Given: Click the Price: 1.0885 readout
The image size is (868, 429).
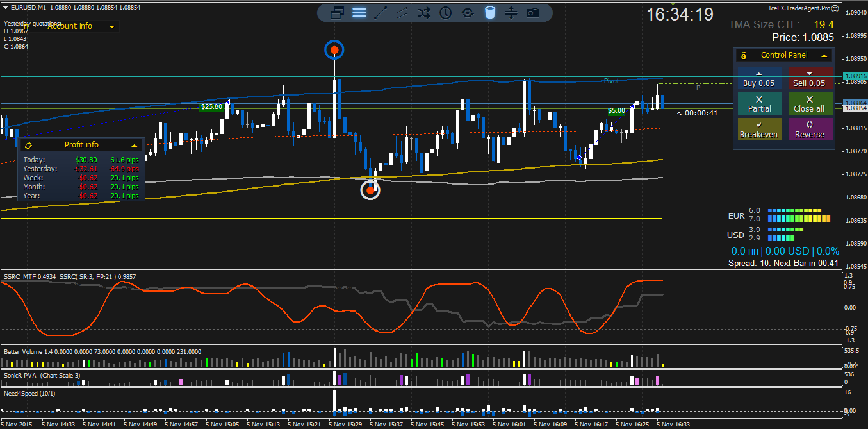Looking at the screenshot, I should (x=803, y=38).
